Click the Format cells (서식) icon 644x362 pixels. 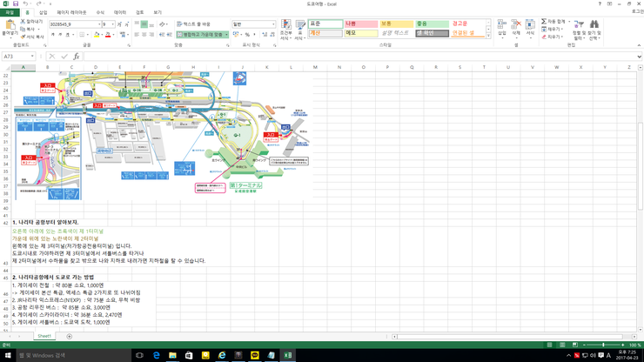tap(530, 24)
